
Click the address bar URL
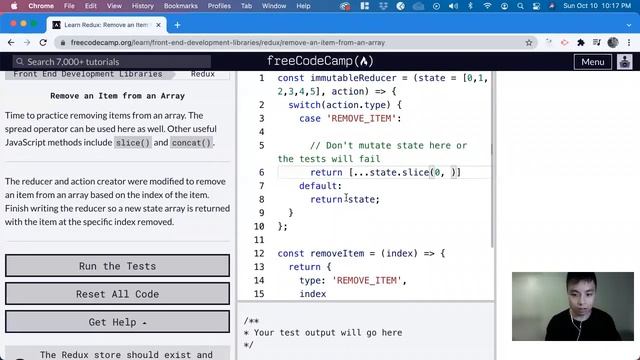(228, 42)
